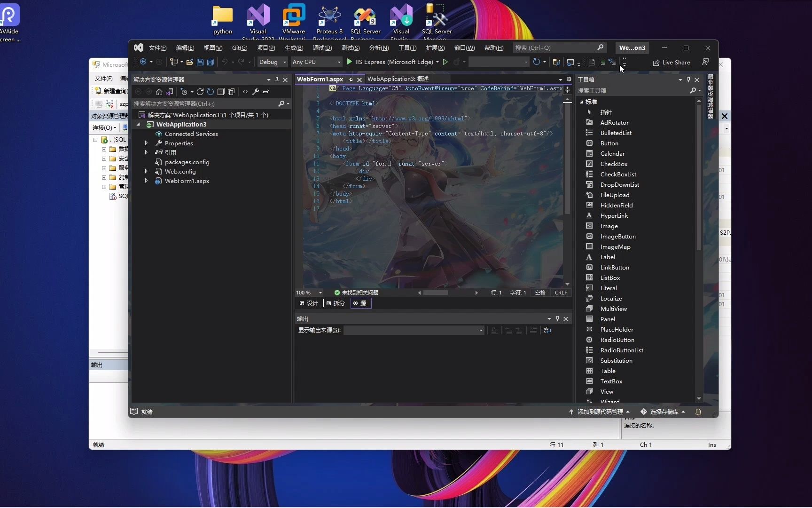Pin the Solution Explorer panel
This screenshot has height=508, width=812.
[277, 79]
